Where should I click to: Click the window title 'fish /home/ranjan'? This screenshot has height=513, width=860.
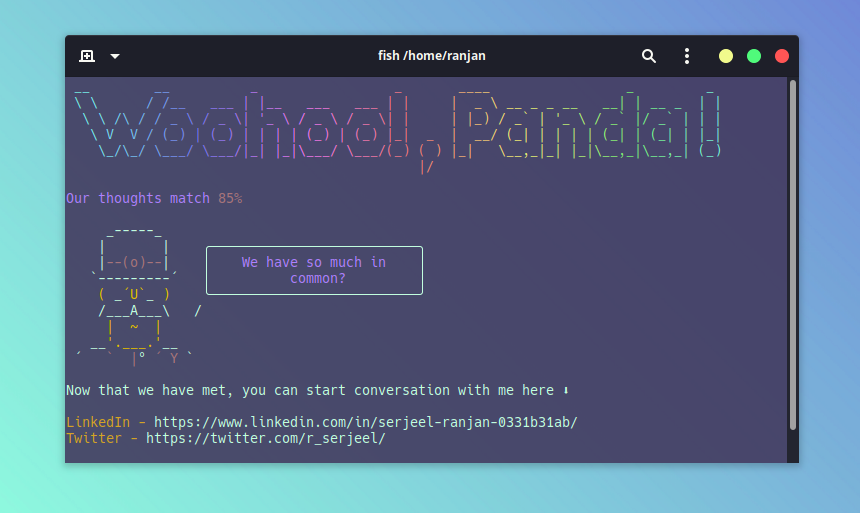point(432,56)
